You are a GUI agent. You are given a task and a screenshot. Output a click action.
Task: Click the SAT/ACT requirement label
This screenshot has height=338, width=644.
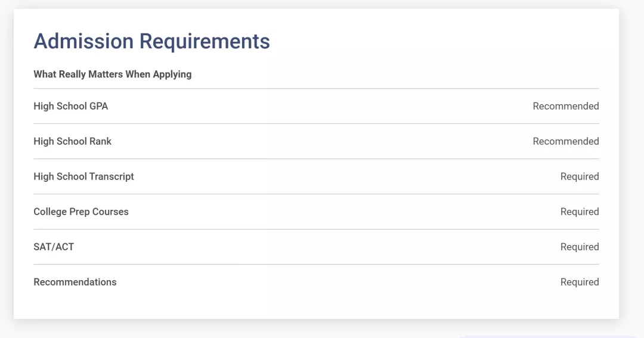54,247
